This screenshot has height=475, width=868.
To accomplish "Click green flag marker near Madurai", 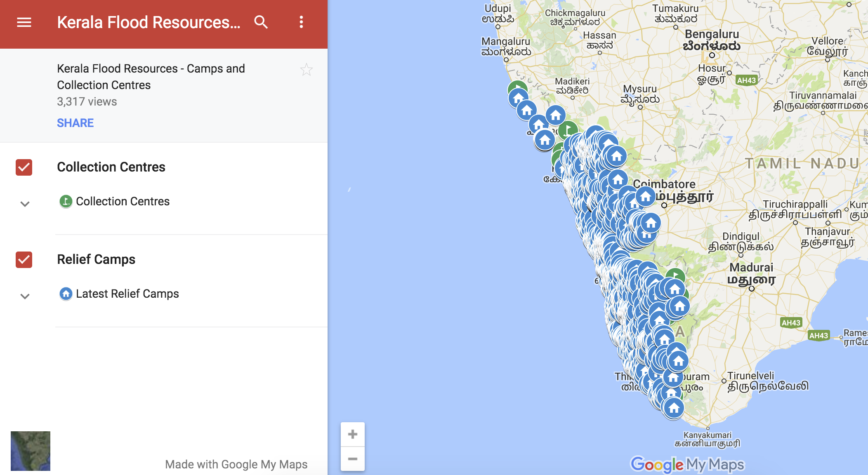I will click(676, 273).
